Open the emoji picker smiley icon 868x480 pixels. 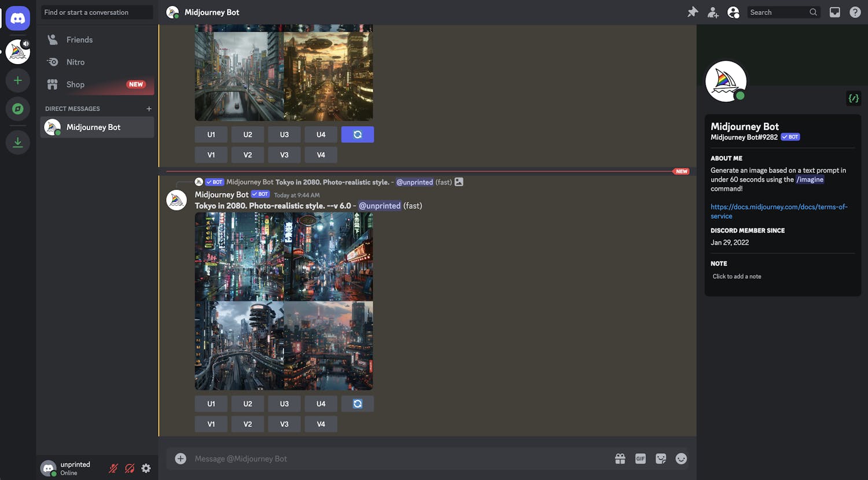point(681,459)
